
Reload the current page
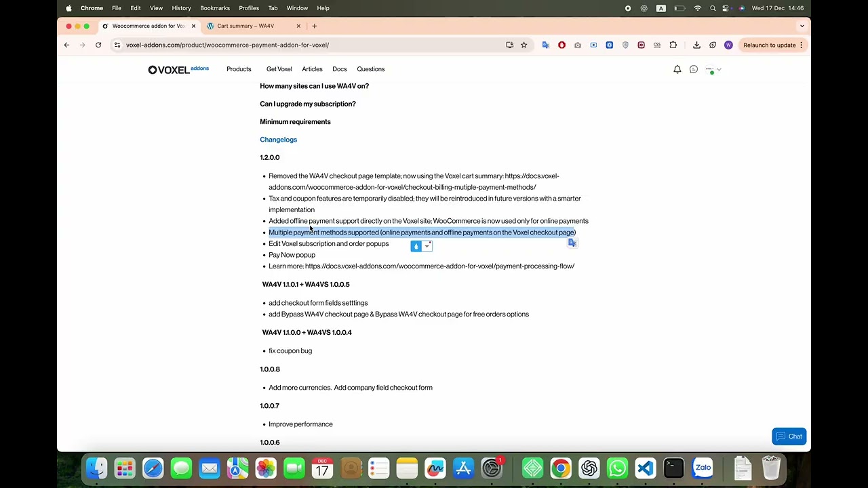point(98,45)
